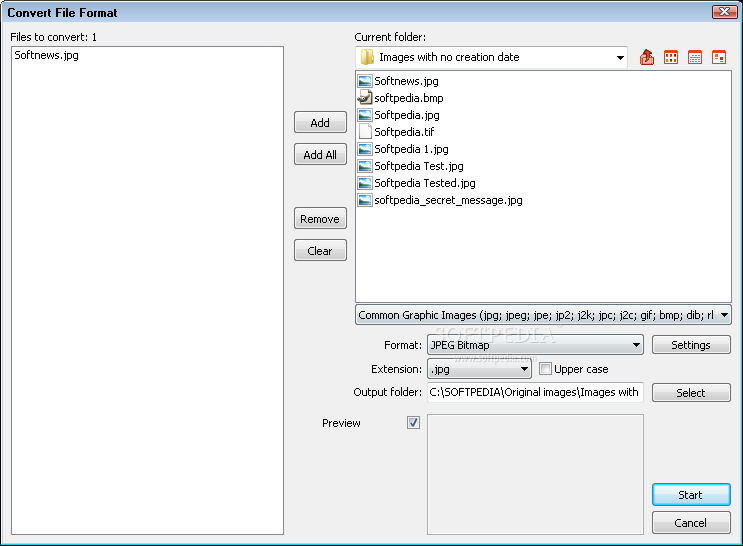Viewport: 743px width, 546px height.
Task: Click the Cancel button
Action: [x=691, y=523]
